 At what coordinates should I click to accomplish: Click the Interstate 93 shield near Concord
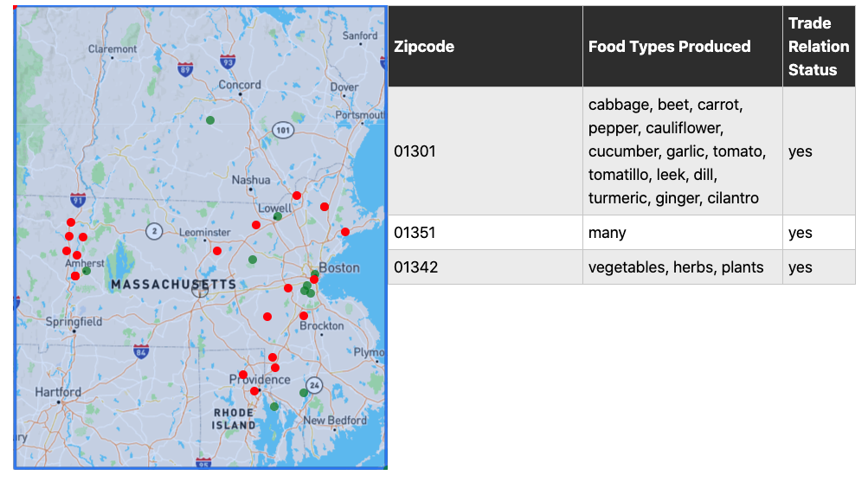pos(228,62)
